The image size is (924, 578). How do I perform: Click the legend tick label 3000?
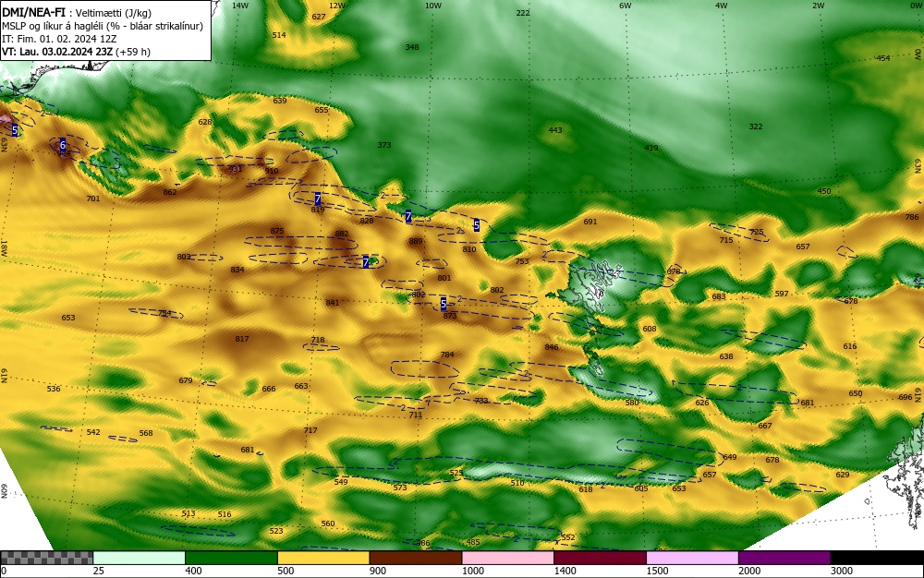point(841,571)
